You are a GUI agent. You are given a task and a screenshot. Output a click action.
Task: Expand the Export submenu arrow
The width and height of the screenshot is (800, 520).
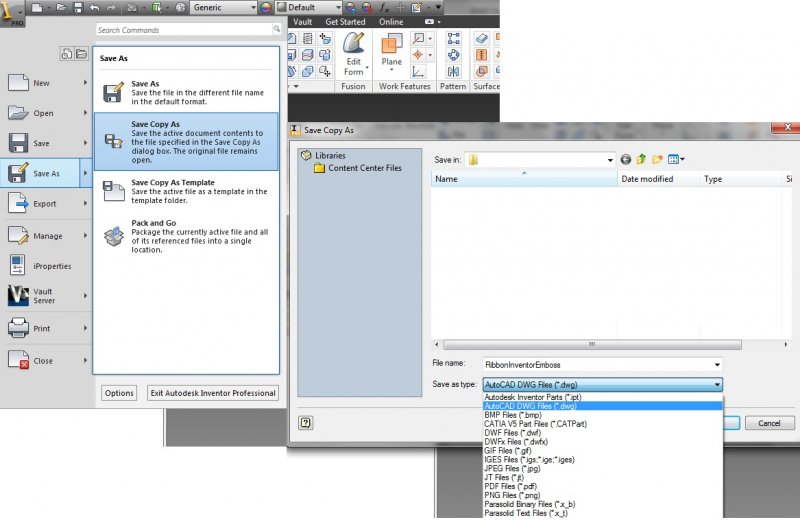tap(85, 203)
